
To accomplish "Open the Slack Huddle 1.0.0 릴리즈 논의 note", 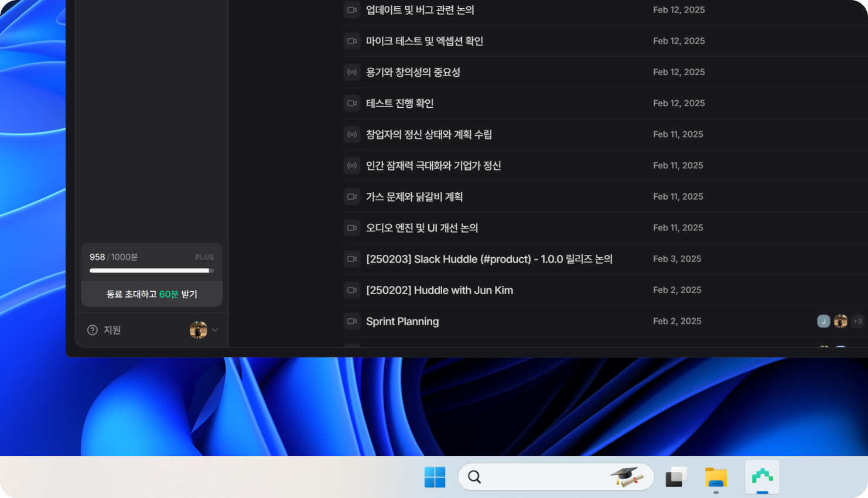I will [x=489, y=259].
